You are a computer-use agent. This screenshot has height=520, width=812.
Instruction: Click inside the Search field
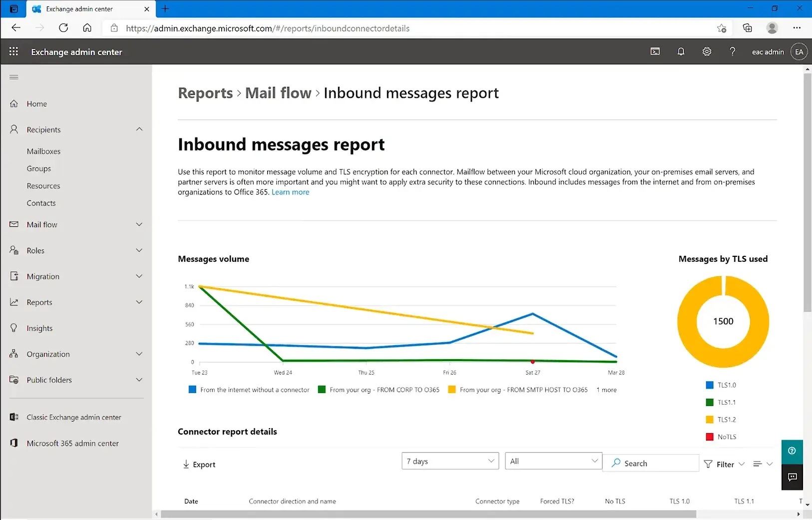coord(651,463)
